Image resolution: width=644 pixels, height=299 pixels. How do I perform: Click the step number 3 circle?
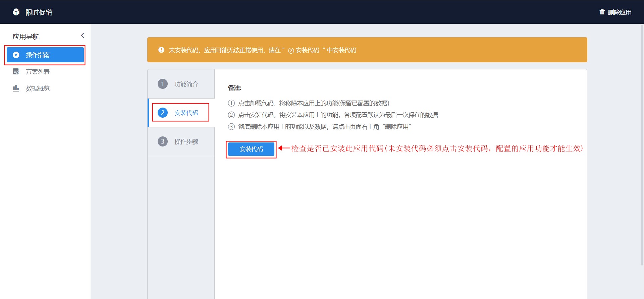(x=163, y=141)
